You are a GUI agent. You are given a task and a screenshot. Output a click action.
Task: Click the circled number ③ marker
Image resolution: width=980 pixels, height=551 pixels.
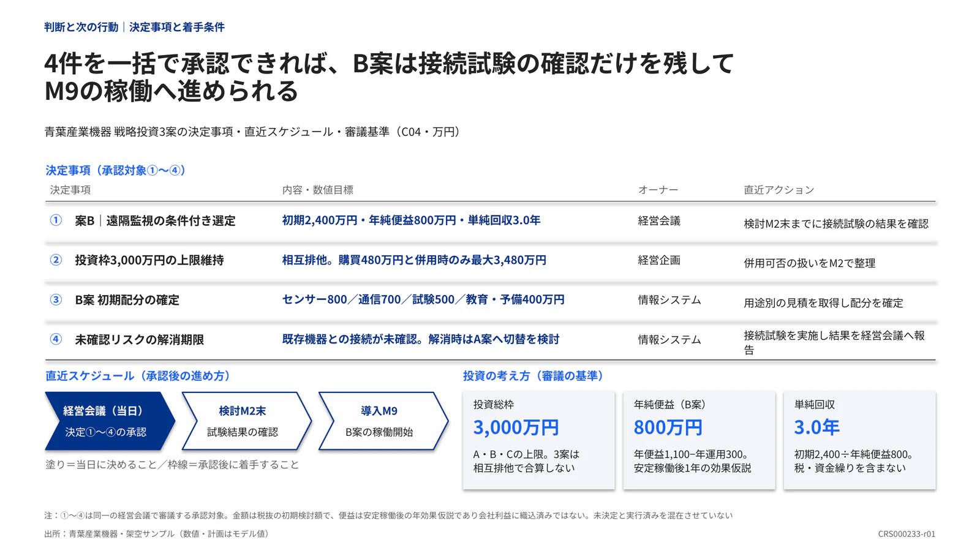point(56,300)
